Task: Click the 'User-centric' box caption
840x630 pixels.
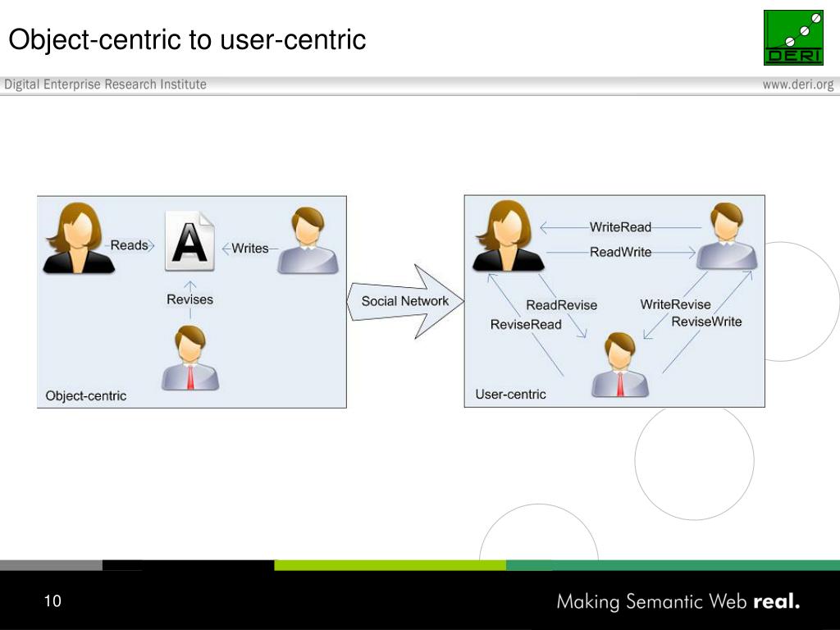Action: (x=510, y=395)
